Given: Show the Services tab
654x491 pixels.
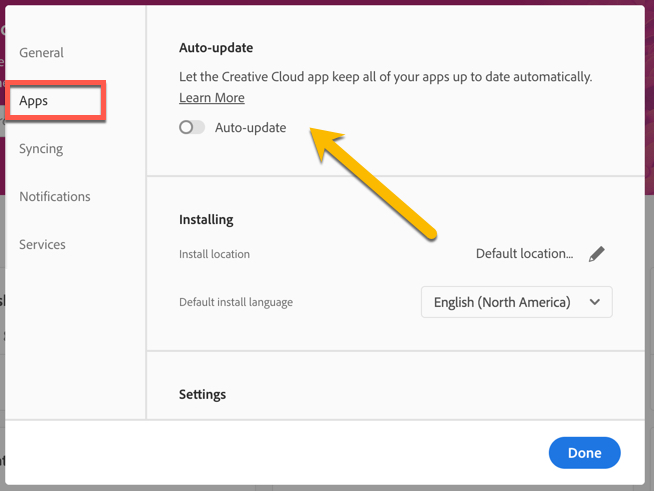Looking at the screenshot, I should click(x=42, y=245).
